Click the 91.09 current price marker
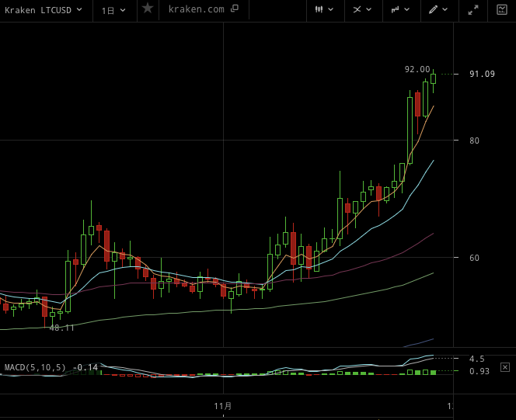Viewport: 516px width, 420px height. [482, 74]
